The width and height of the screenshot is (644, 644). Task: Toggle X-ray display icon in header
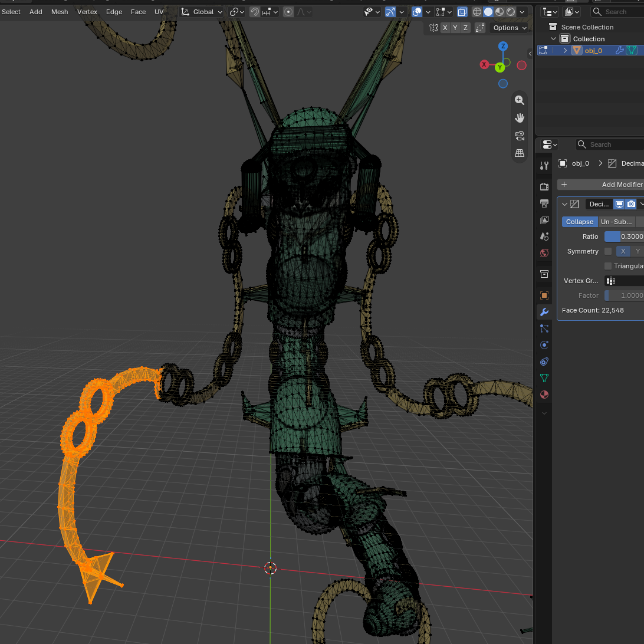tap(462, 12)
